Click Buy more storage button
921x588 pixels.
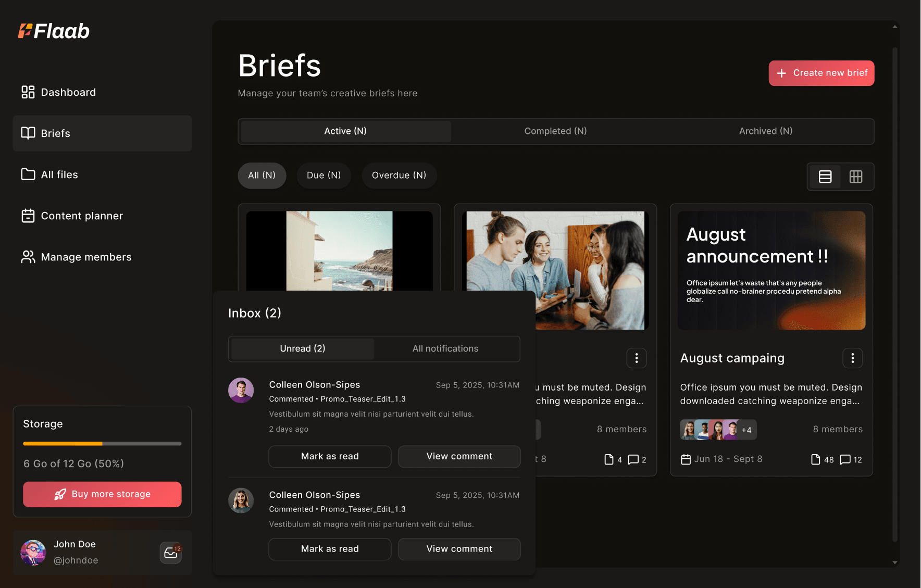(102, 494)
